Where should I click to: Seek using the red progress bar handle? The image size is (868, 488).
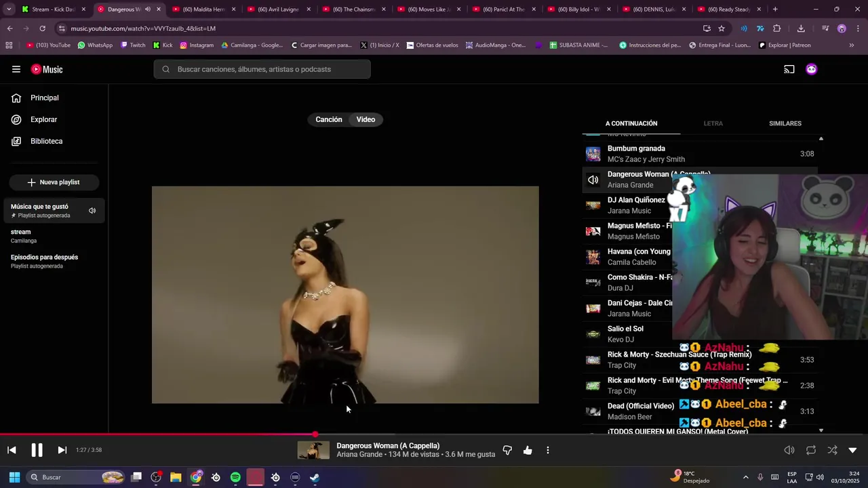(315, 434)
